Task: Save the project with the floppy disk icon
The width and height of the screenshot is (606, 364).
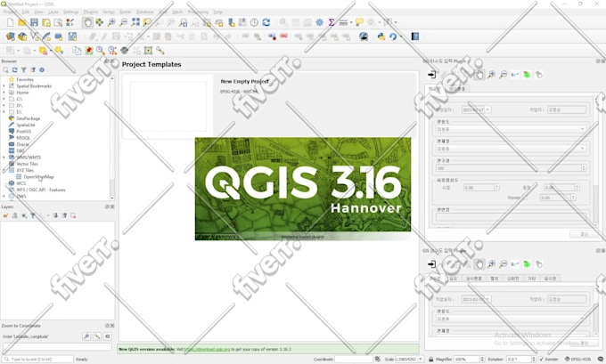Action: coord(35,22)
